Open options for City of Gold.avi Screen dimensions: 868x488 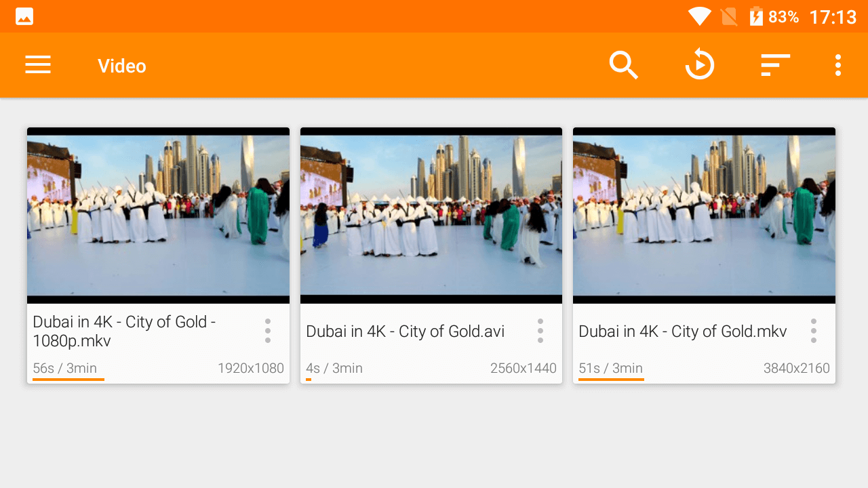pos(540,331)
